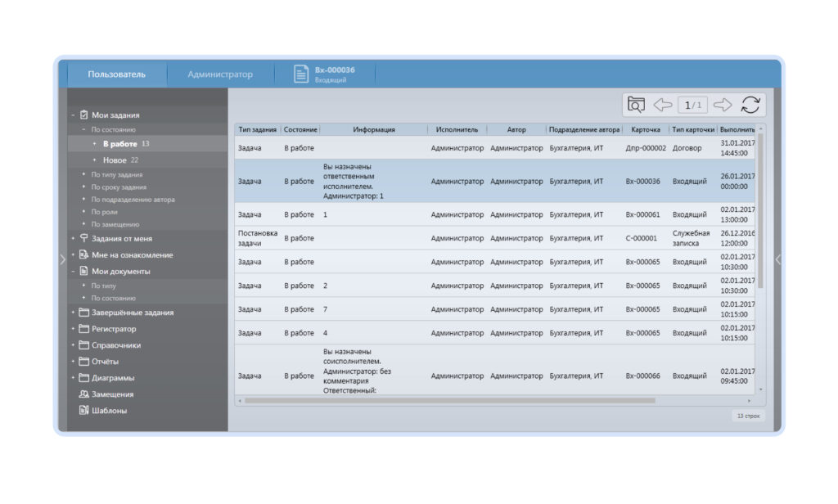This screenshot has width=838, height=504.
Task: Expand the left sidebar edge chevron
Action: (62, 259)
